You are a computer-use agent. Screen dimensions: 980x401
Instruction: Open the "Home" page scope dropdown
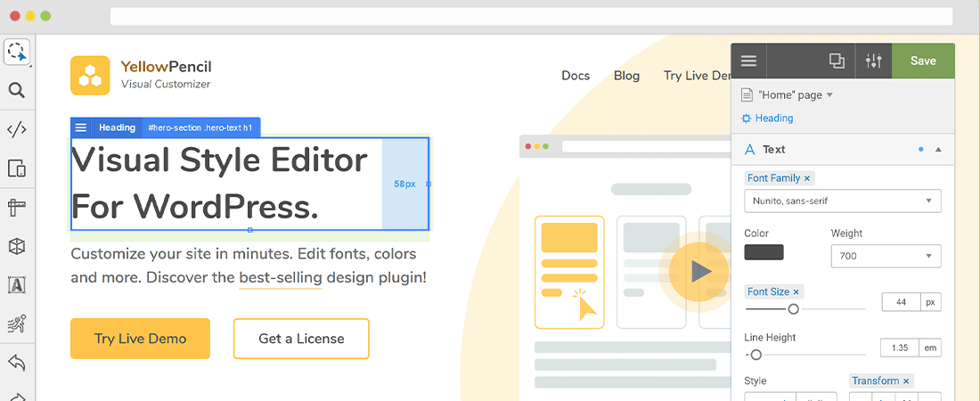click(x=829, y=95)
